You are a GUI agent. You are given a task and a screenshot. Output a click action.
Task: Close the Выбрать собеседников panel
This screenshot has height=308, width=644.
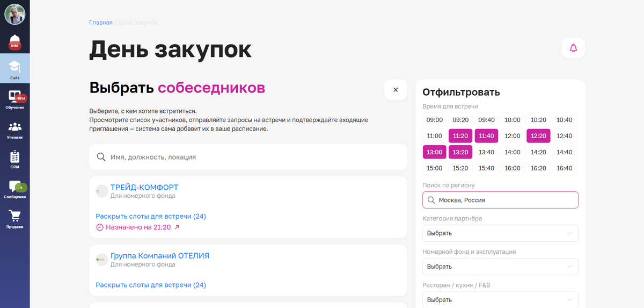[x=396, y=90]
